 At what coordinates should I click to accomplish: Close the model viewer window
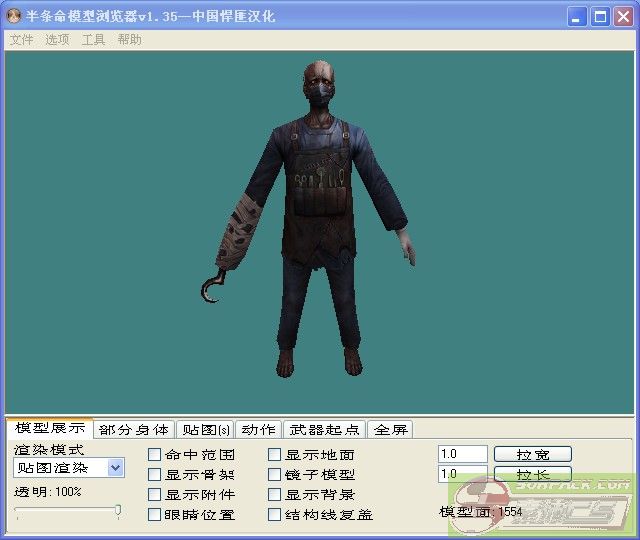click(622, 17)
